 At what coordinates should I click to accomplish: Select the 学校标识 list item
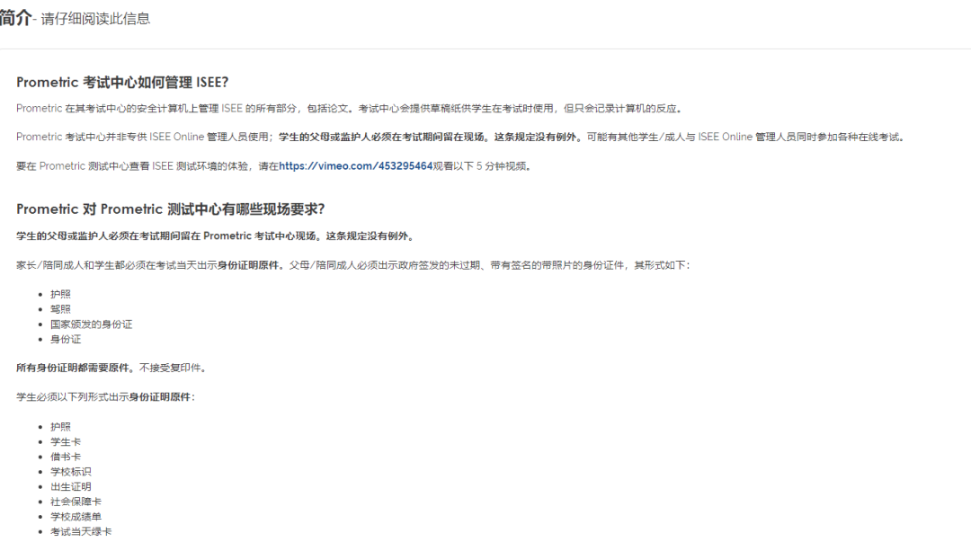(71, 471)
